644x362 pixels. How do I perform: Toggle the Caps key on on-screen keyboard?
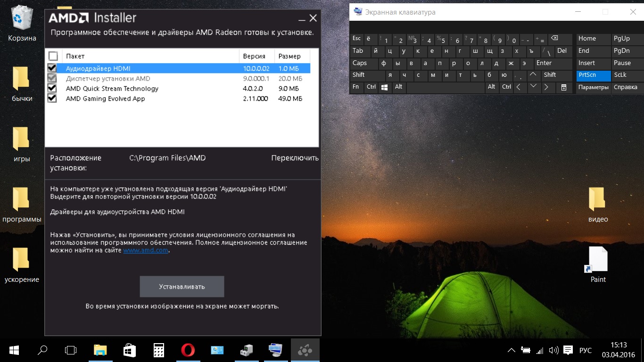click(x=363, y=63)
